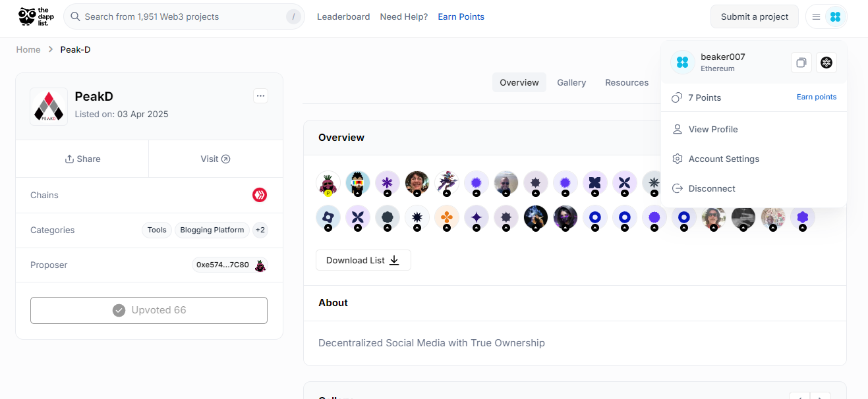Click Earn points link in dropdown
The width and height of the screenshot is (868, 399).
click(817, 97)
